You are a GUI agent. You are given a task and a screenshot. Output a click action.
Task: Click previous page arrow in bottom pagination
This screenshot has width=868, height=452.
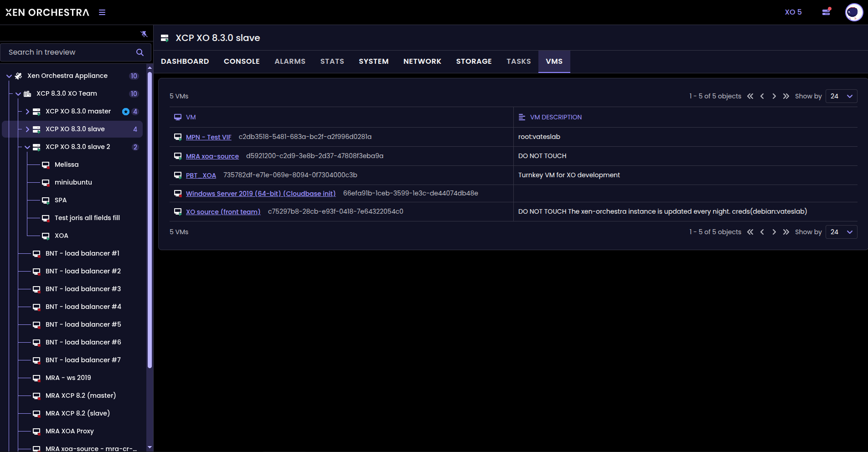point(762,232)
